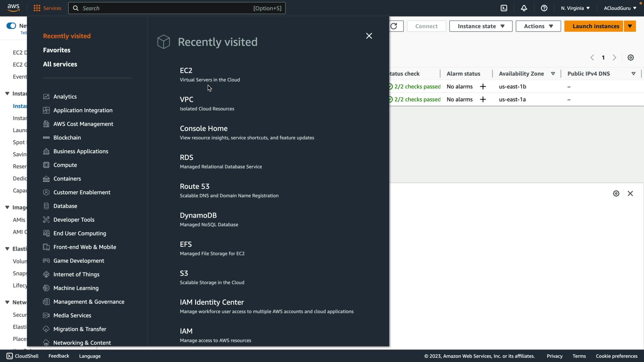Open the Database services category
Viewport: 644px width, 362px height.
(65, 206)
